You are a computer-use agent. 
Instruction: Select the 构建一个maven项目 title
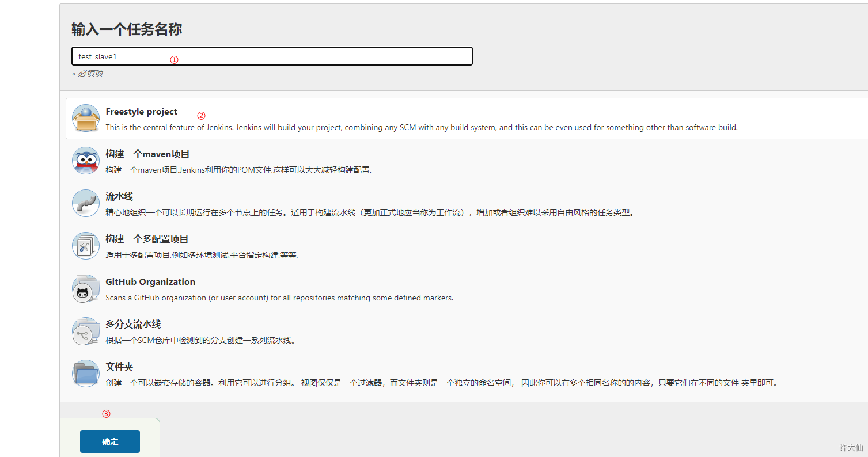[148, 154]
